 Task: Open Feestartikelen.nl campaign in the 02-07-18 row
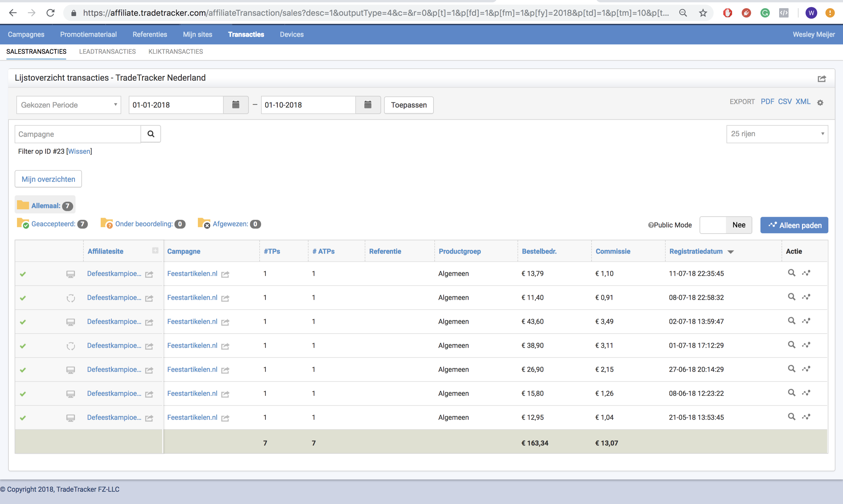point(192,321)
